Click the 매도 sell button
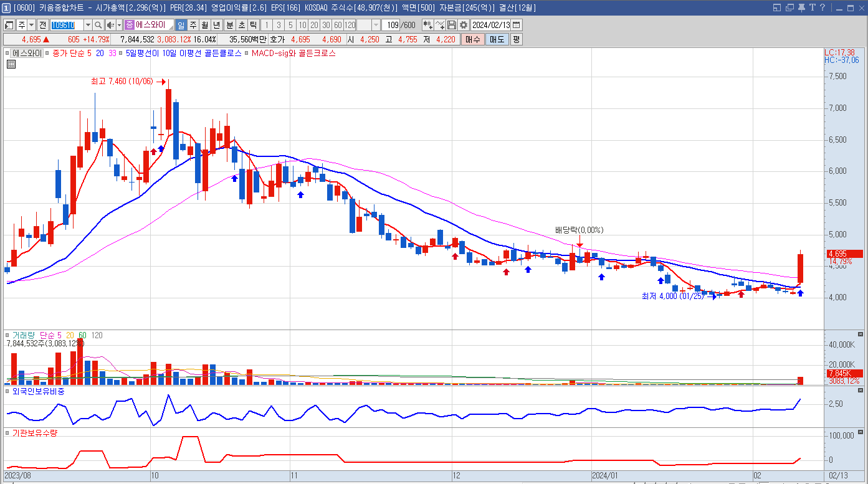The image size is (868, 484). (497, 39)
